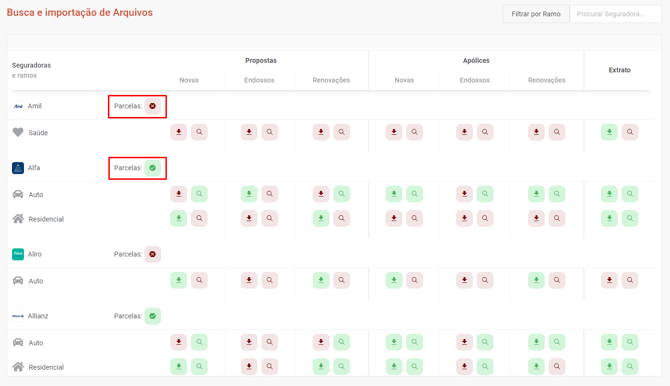The image size is (670, 386).
Task: Search Allianz Residencial Extrato file
Action: click(630, 366)
